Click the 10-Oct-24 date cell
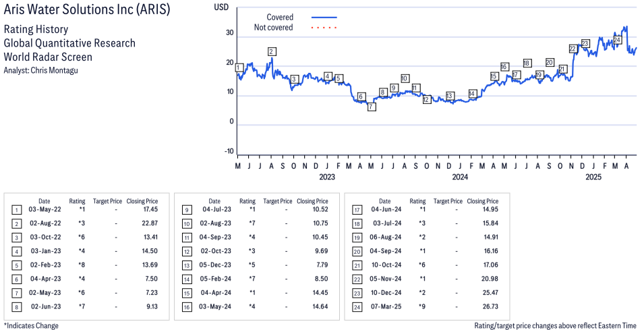The image size is (644, 330). (386, 265)
